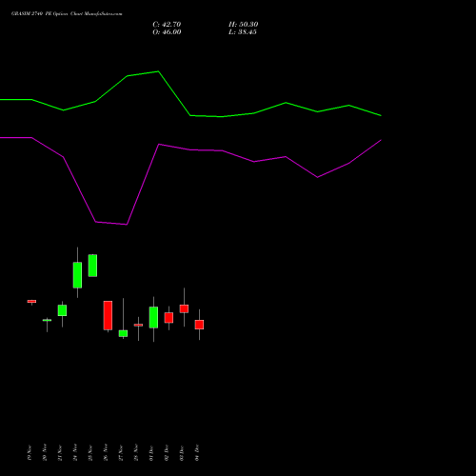Click the red candle above 03 Dec
476x476 pixels.
(x=184, y=308)
